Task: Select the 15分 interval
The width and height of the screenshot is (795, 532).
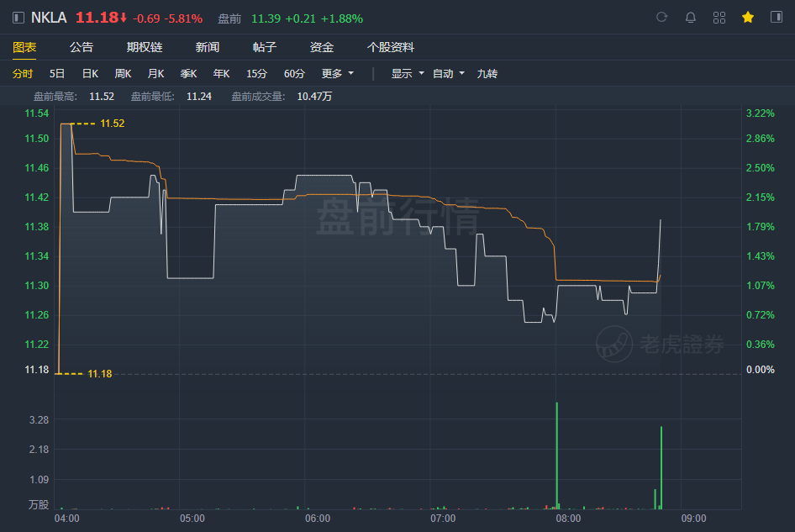Action: point(256,74)
